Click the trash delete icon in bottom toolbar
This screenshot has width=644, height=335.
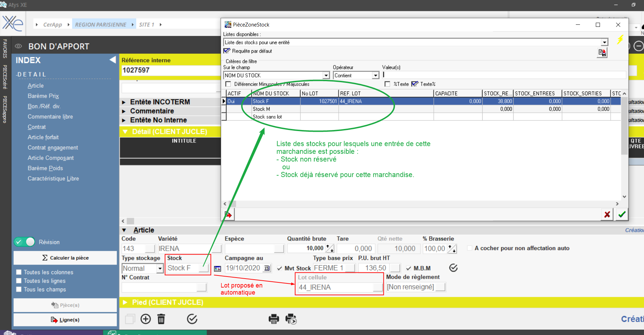click(x=161, y=319)
